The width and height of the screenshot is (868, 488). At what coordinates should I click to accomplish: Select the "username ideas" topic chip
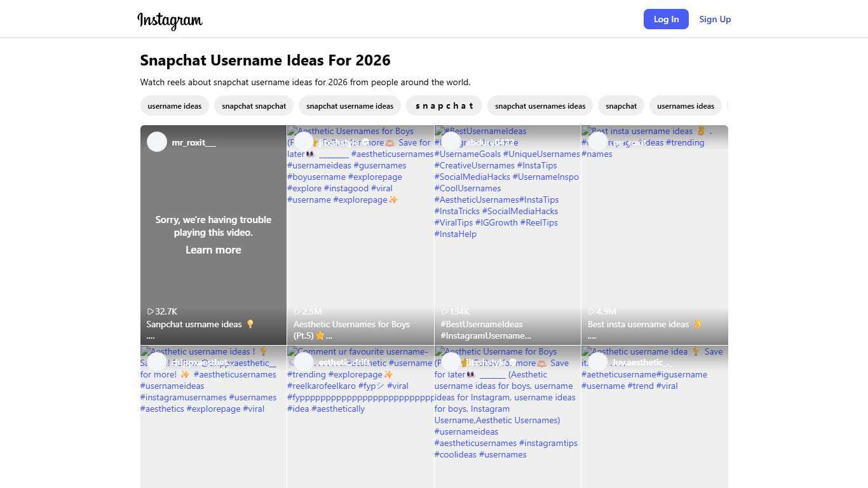(x=174, y=106)
